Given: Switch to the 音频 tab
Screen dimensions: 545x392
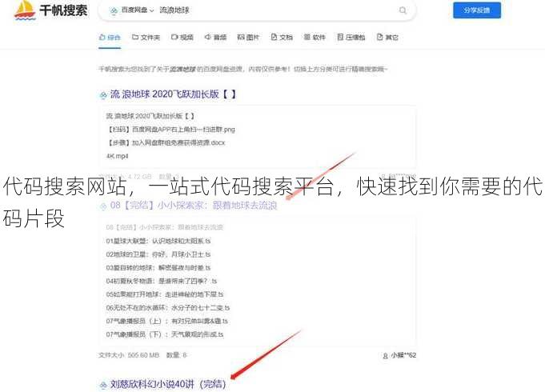Looking at the screenshot, I should (x=215, y=37).
